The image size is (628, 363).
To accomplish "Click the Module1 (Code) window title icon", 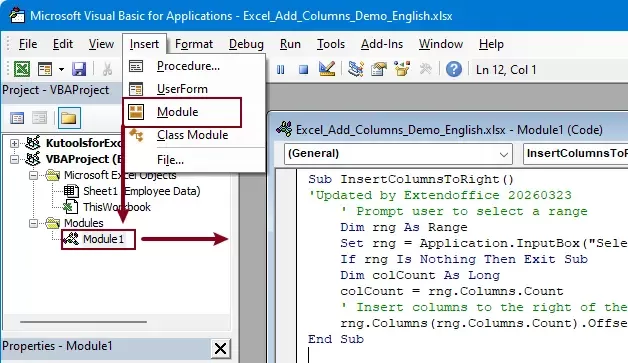I will tap(284, 129).
